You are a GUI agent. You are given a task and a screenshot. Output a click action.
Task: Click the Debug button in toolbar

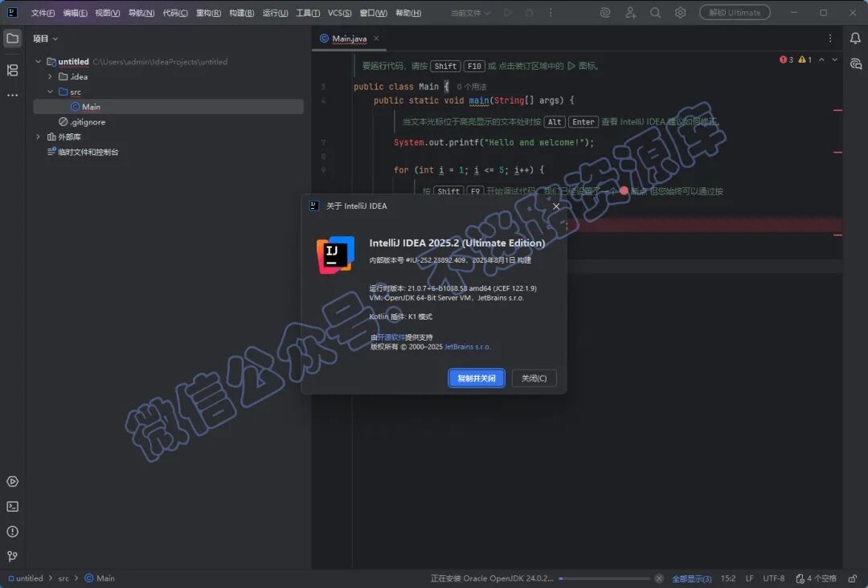pos(529,12)
